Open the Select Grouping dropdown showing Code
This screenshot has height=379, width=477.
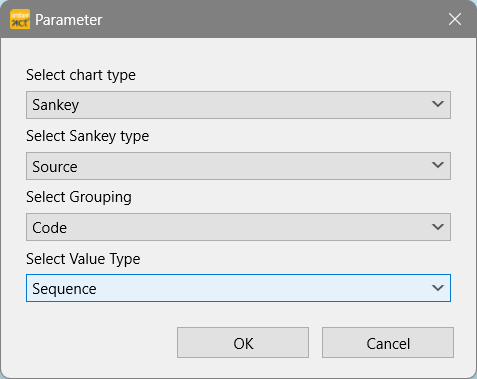click(x=238, y=227)
